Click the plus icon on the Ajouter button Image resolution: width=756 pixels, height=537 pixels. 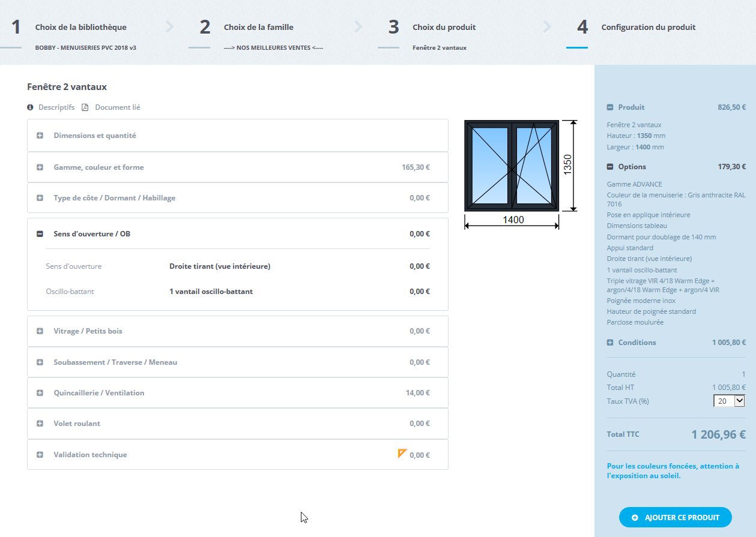click(x=635, y=518)
